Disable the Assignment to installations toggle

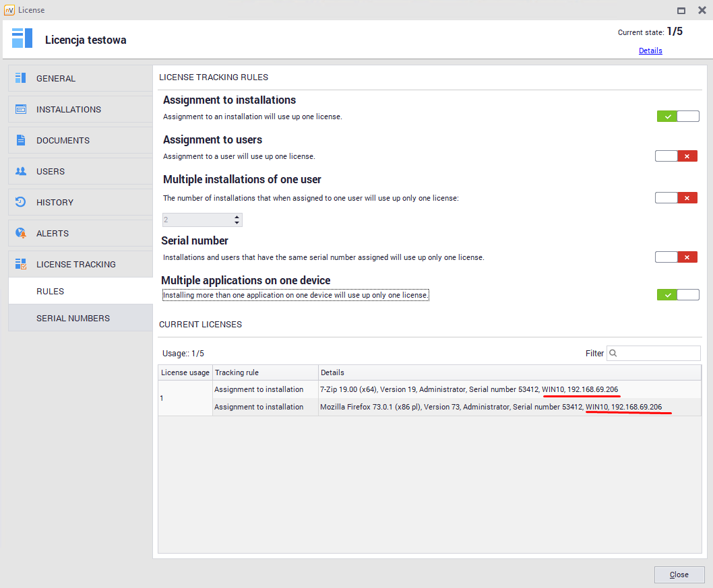pos(677,117)
